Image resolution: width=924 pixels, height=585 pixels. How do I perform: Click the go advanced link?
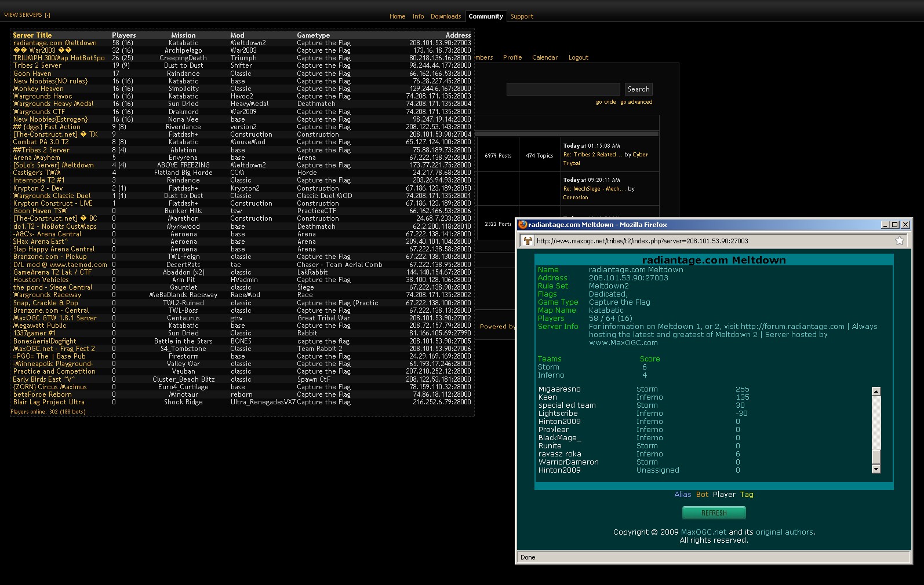pos(636,102)
